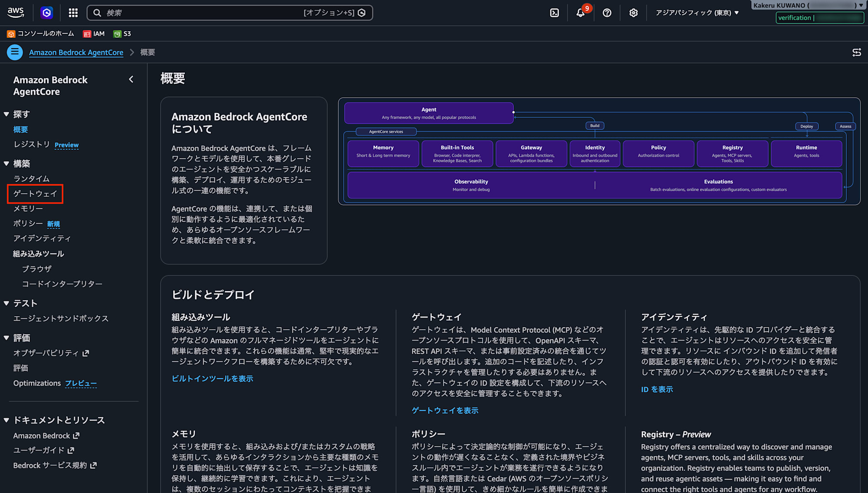Open the settings gear icon
The image size is (868, 493).
[x=633, y=13]
